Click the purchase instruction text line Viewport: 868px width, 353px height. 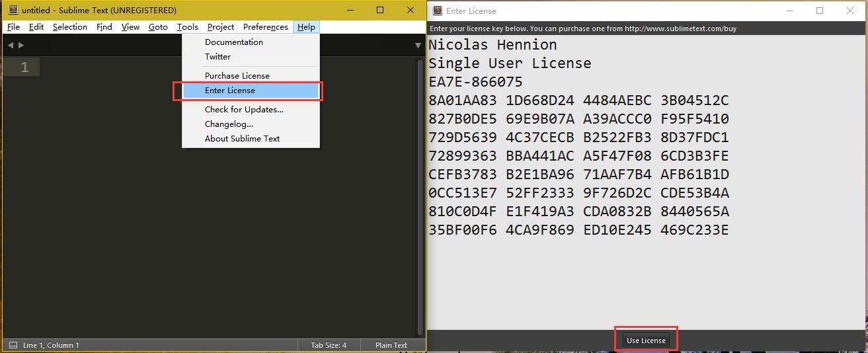[583, 28]
